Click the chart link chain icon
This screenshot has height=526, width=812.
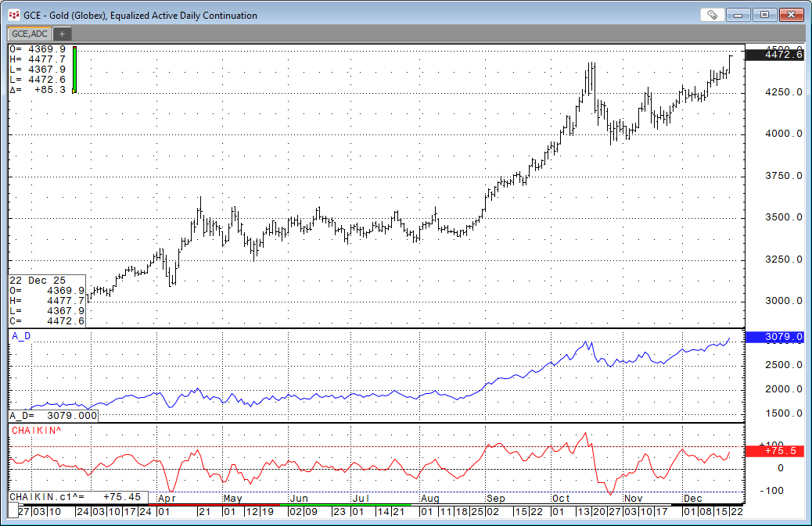[711, 15]
